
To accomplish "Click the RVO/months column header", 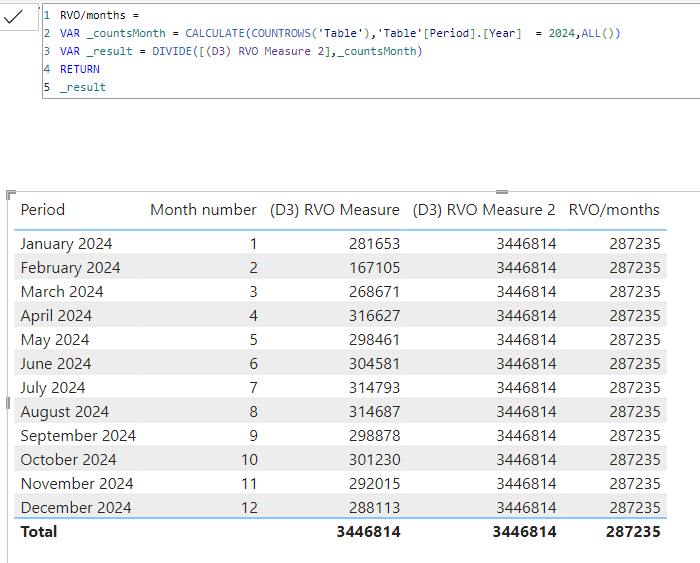I will (x=614, y=209).
